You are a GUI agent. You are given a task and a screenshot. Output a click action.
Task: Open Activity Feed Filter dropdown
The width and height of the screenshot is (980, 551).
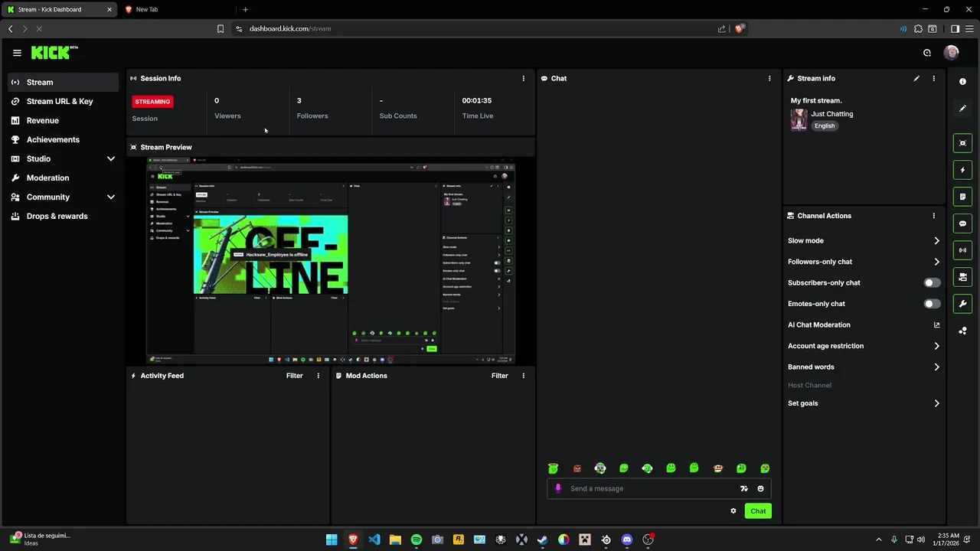(295, 376)
